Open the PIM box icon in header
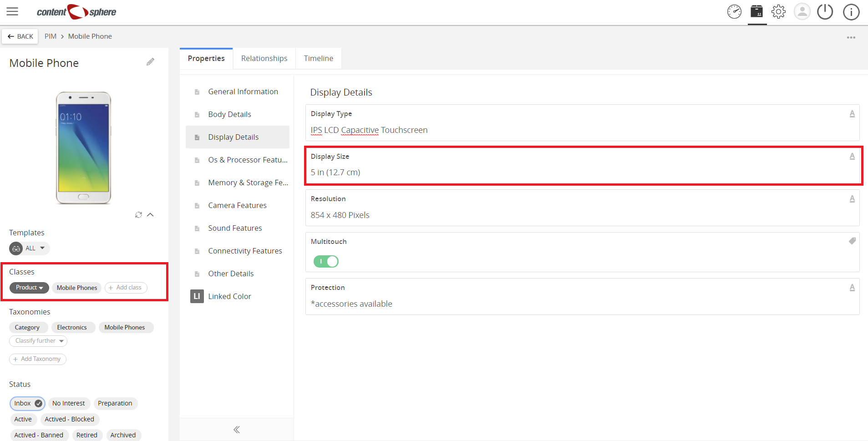This screenshot has width=868, height=441. coord(757,11)
